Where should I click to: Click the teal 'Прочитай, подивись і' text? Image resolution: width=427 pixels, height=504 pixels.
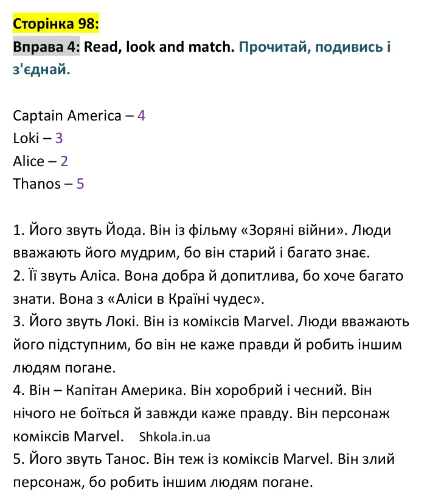(314, 47)
